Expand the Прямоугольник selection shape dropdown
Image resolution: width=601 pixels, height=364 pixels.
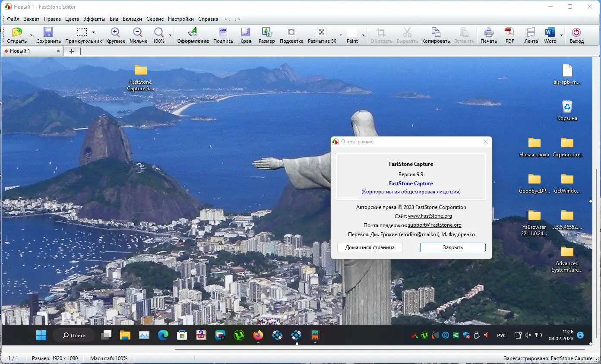coord(93,32)
